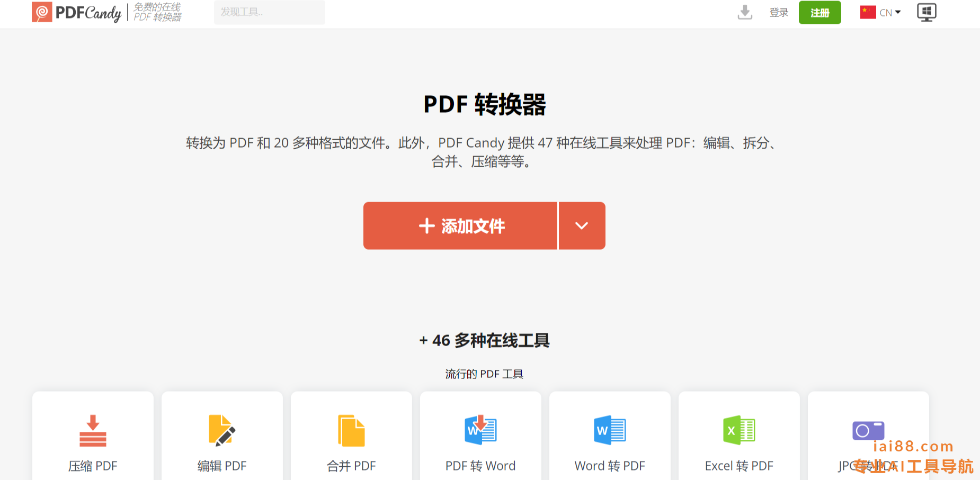
Task: Click the PDF Candy logo
Action: (76, 12)
